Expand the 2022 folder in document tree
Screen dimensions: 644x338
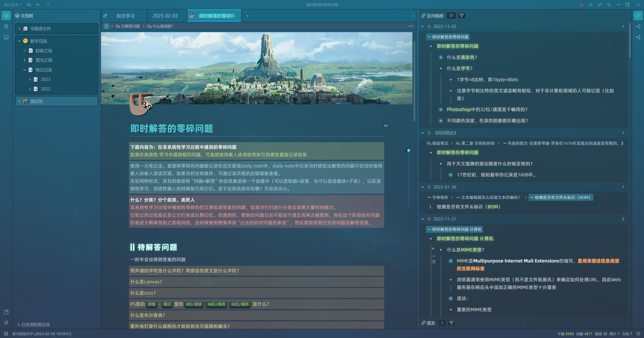click(30, 89)
